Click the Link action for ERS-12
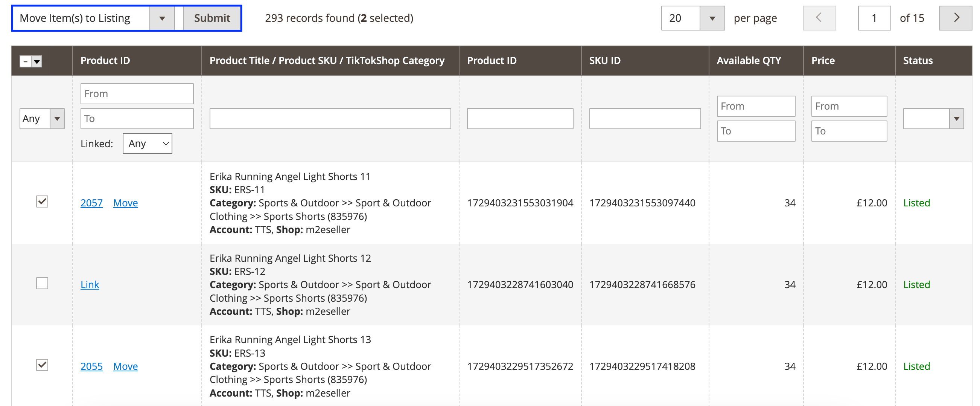The image size is (980, 406). click(x=90, y=285)
